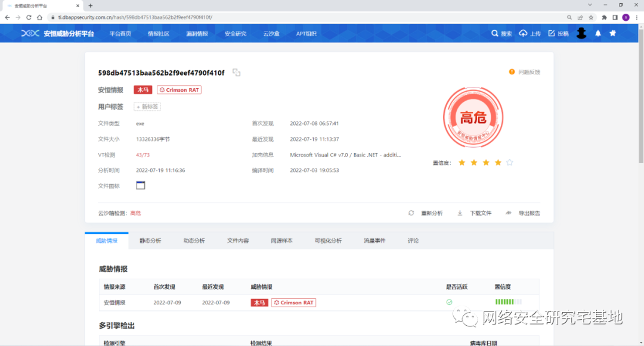The height and width of the screenshot is (346, 644).
Task: Toggle browser side panel icon
Action: click(x=615, y=17)
